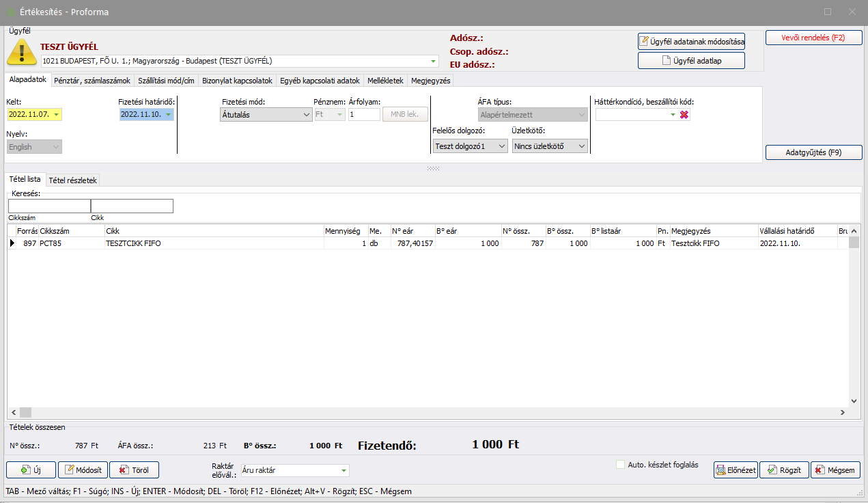Cancel using the Mégsem button
868x503 pixels.
(835, 470)
